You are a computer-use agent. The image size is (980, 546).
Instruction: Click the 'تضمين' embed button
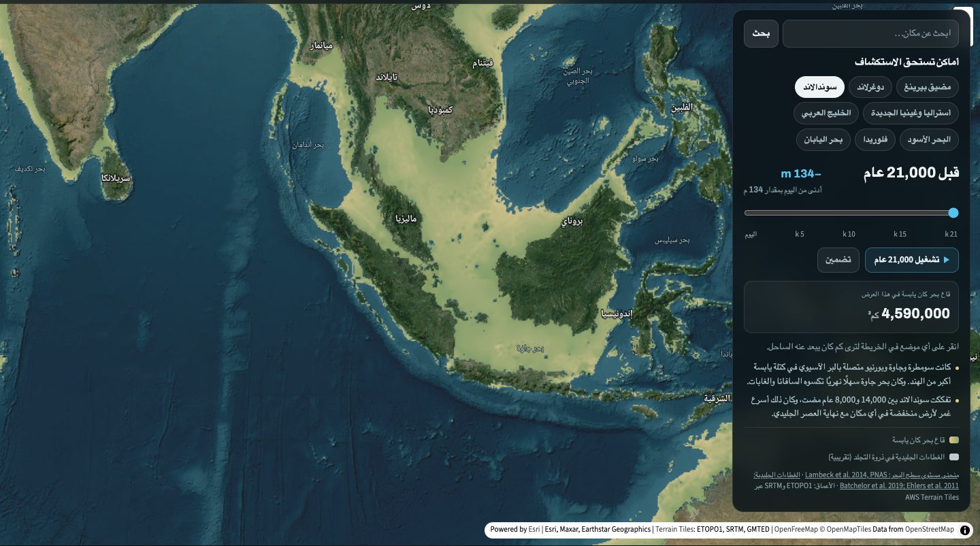[838, 260]
